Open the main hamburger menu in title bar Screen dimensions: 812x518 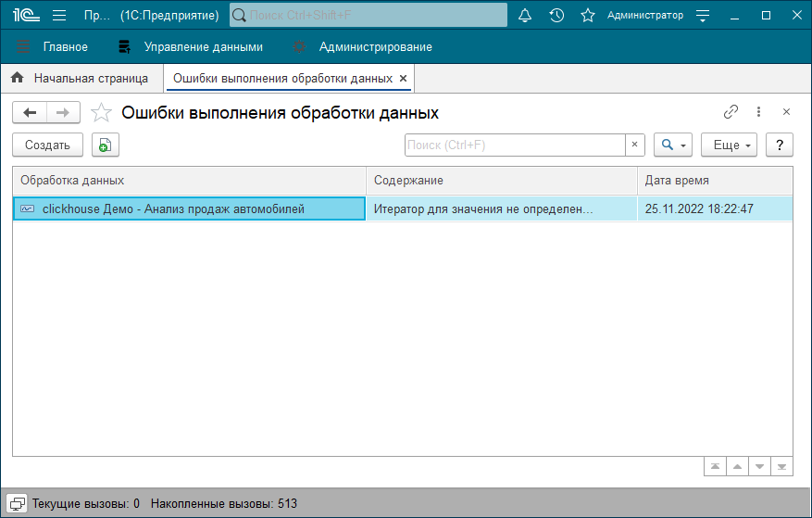tap(59, 15)
